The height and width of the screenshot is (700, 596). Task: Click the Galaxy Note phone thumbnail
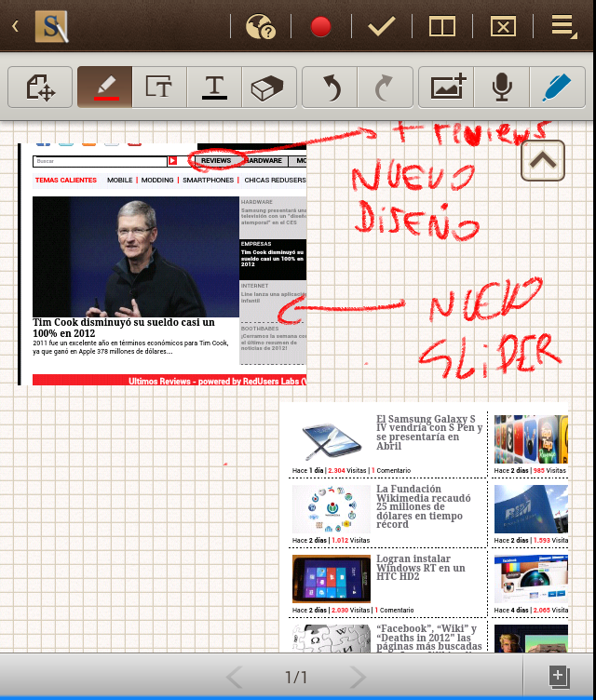332,440
